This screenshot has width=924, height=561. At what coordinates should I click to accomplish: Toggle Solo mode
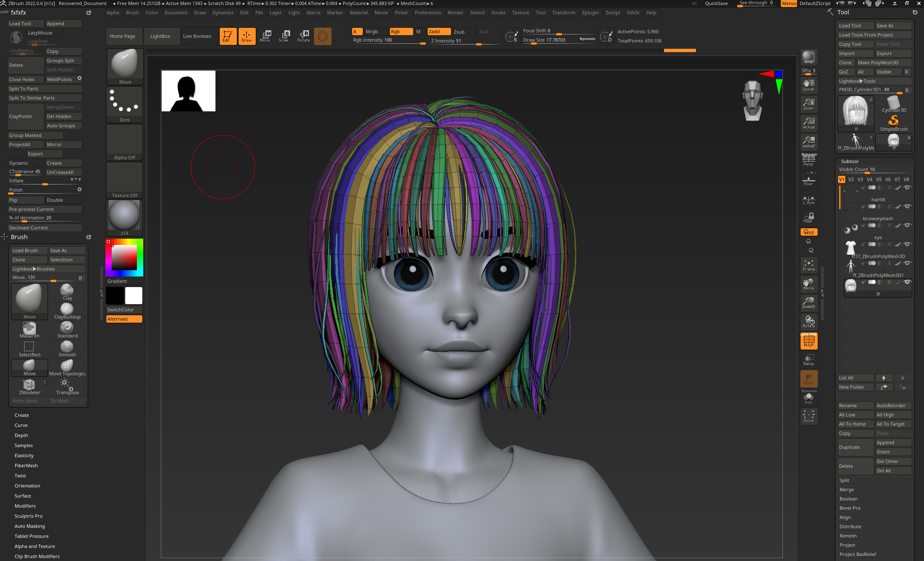[808, 398]
